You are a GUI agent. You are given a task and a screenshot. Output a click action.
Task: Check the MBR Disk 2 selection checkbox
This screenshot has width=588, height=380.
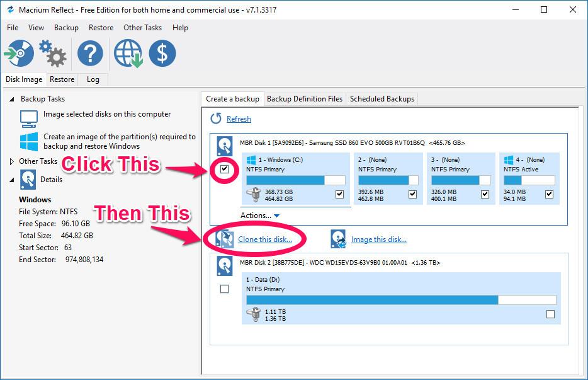point(224,289)
